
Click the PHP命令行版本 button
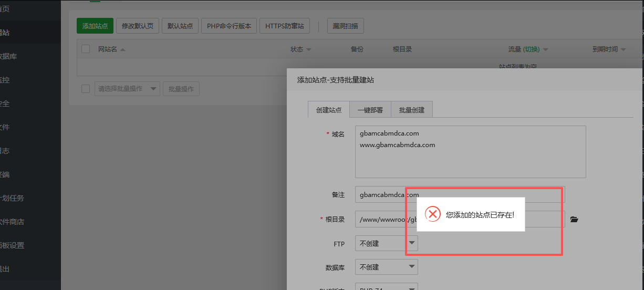(x=229, y=26)
